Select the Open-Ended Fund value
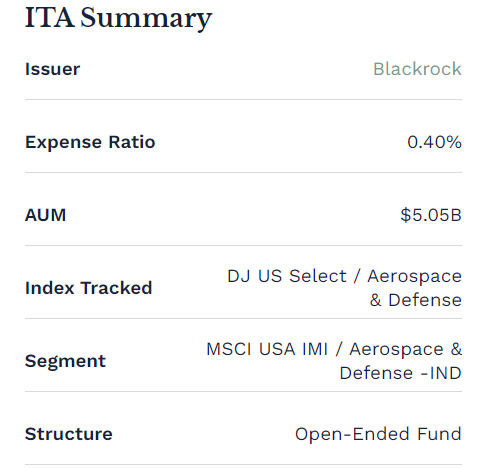 click(x=378, y=434)
